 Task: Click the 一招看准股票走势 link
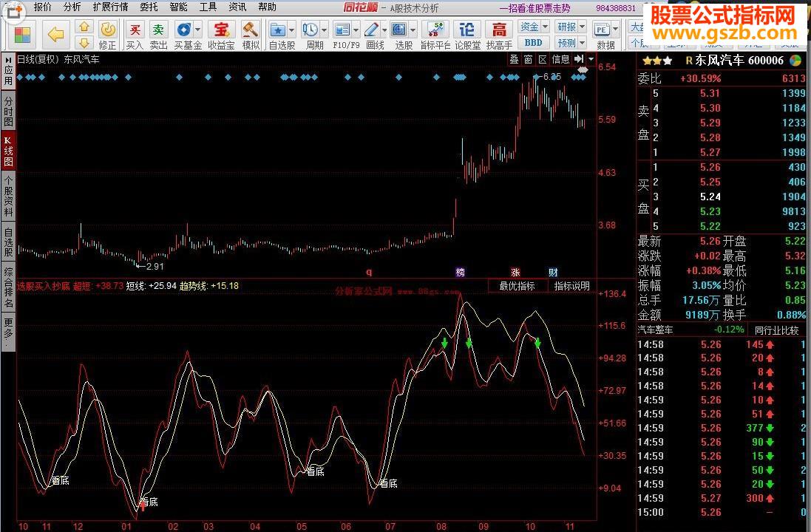click(535, 8)
